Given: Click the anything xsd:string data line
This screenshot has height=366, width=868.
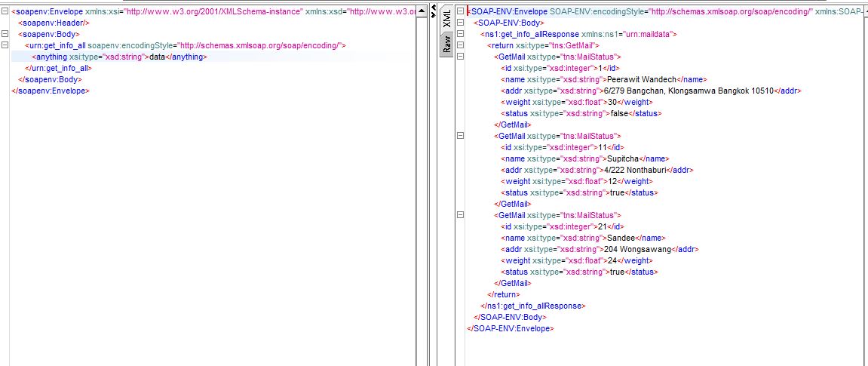Looking at the screenshot, I should point(119,57).
